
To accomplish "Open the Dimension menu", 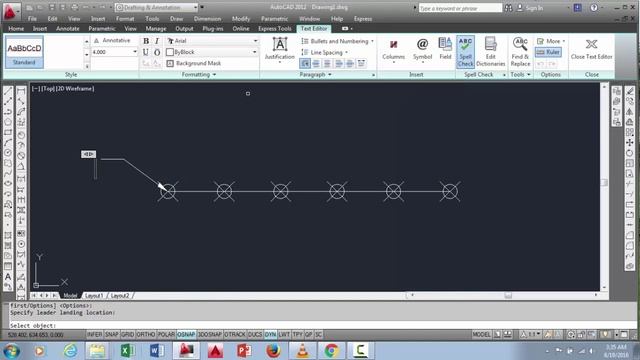I will pos(207,19).
